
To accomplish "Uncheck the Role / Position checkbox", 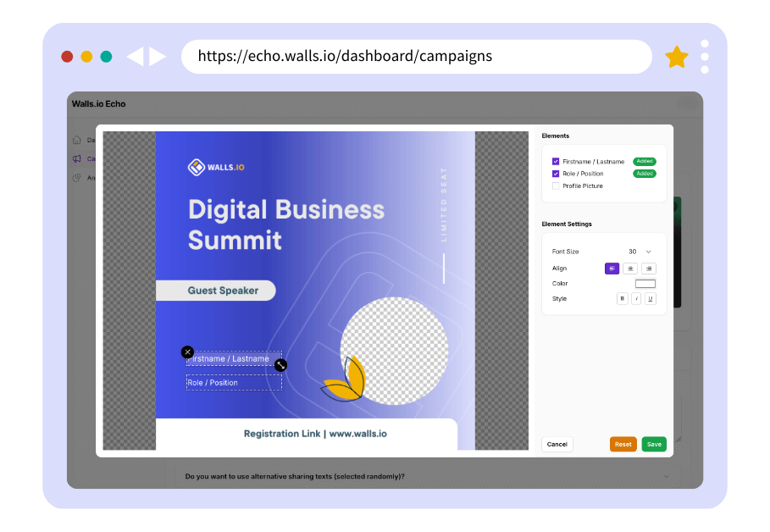I will click(556, 174).
